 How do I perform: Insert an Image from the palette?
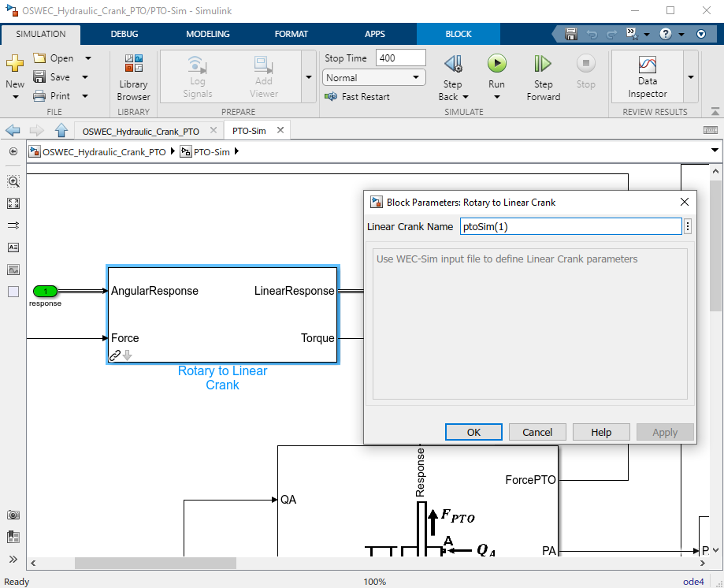(13, 270)
